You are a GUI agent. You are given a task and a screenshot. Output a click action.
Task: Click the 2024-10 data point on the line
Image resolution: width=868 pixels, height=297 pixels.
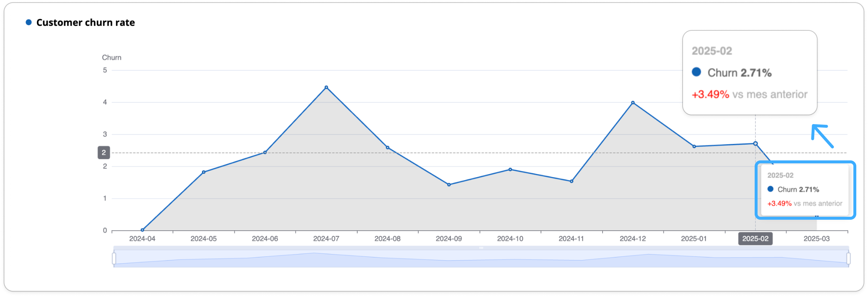(510, 170)
